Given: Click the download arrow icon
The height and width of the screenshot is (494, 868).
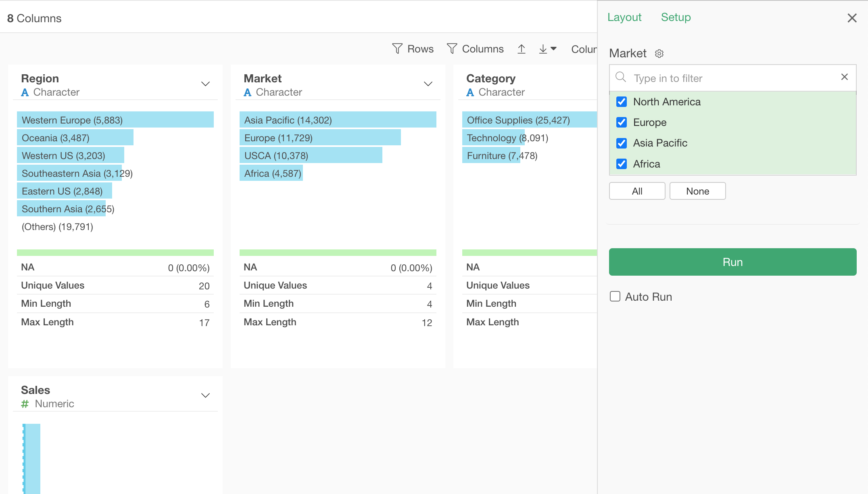Looking at the screenshot, I should pos(543,49).
